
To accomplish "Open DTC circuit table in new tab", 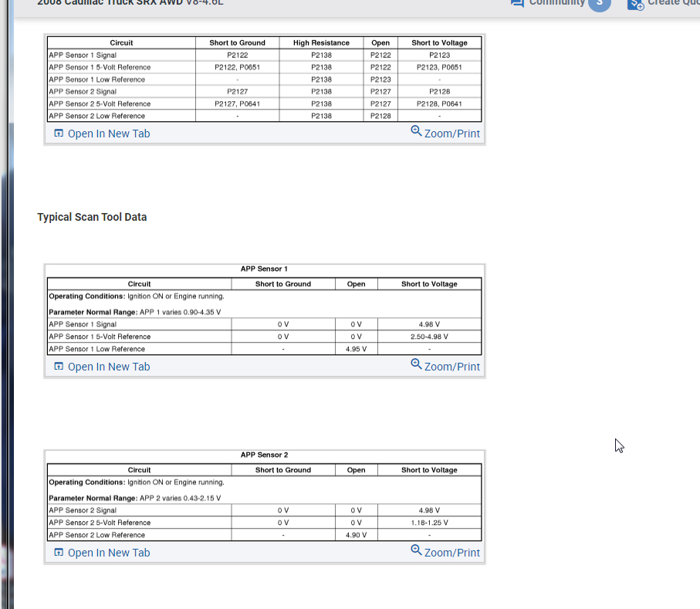I will (102, 134).
